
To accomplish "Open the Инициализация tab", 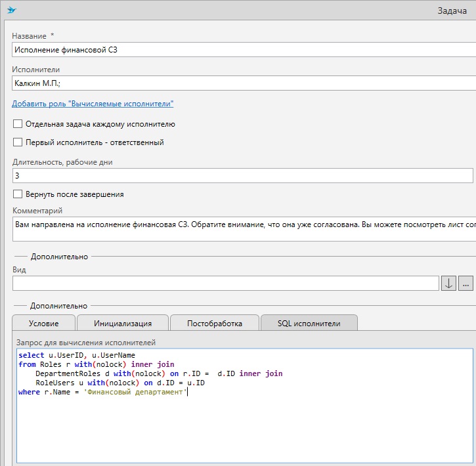I will pyautogui.click(x=123, y=323).
